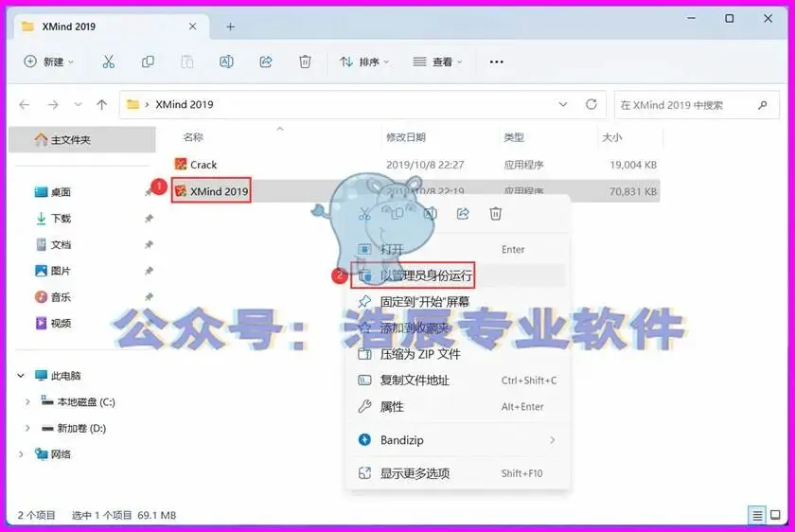Switch to large icons view in the status bar
This screenshot has width=795, height=532.
(775, 515)
